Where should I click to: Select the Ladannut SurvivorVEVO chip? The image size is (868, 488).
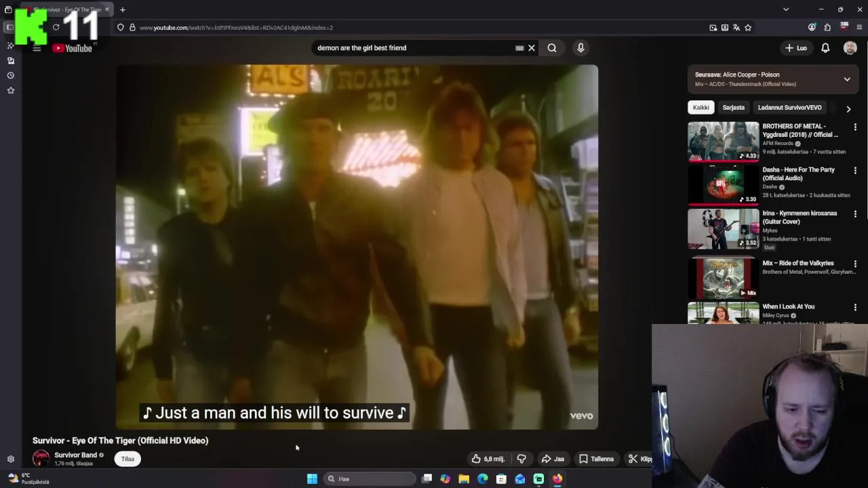[789, 107]
